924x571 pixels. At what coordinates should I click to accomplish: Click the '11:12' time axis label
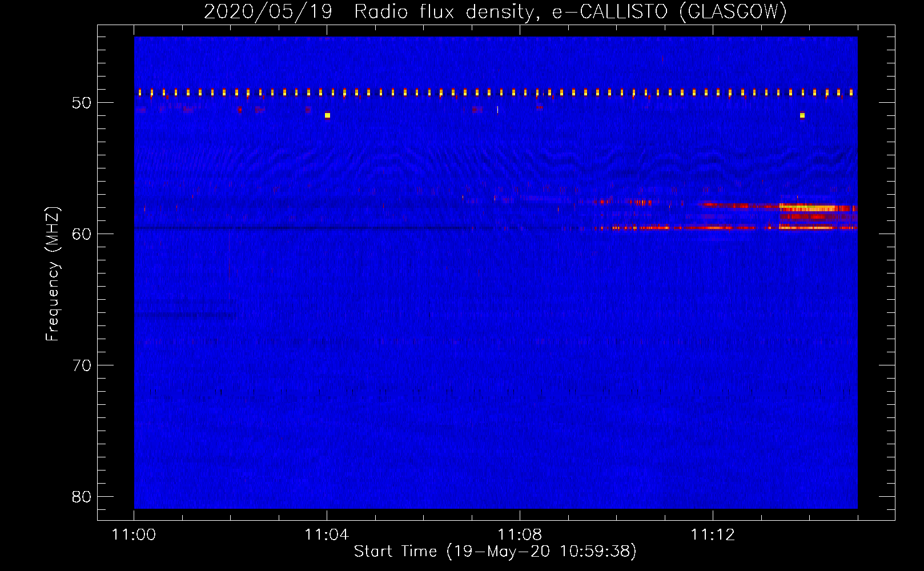[x=713, y=535]
